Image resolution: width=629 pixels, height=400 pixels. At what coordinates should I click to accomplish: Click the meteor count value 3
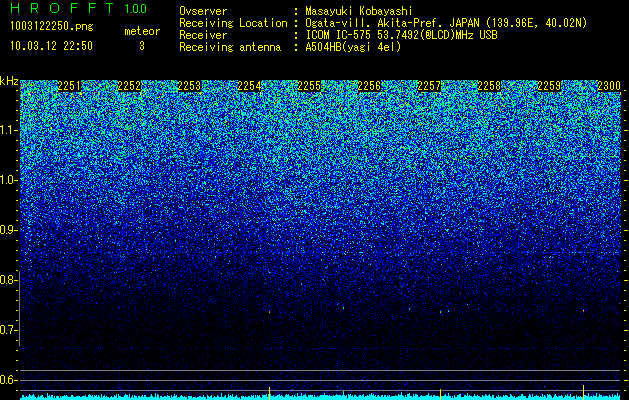tap(142, 46)
